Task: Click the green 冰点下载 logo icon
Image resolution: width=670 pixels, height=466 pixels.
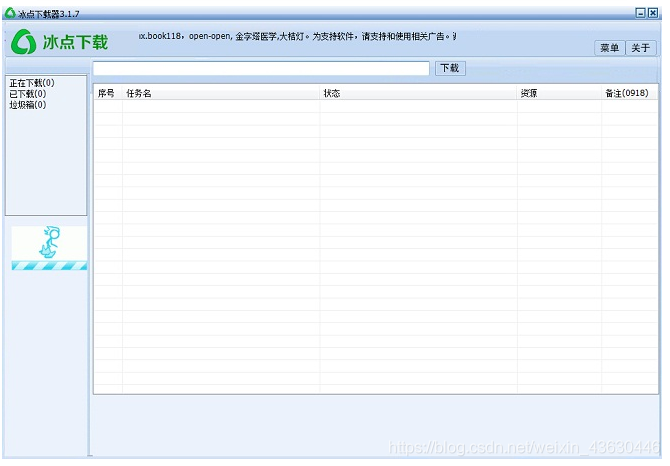Action: (23, 42)
